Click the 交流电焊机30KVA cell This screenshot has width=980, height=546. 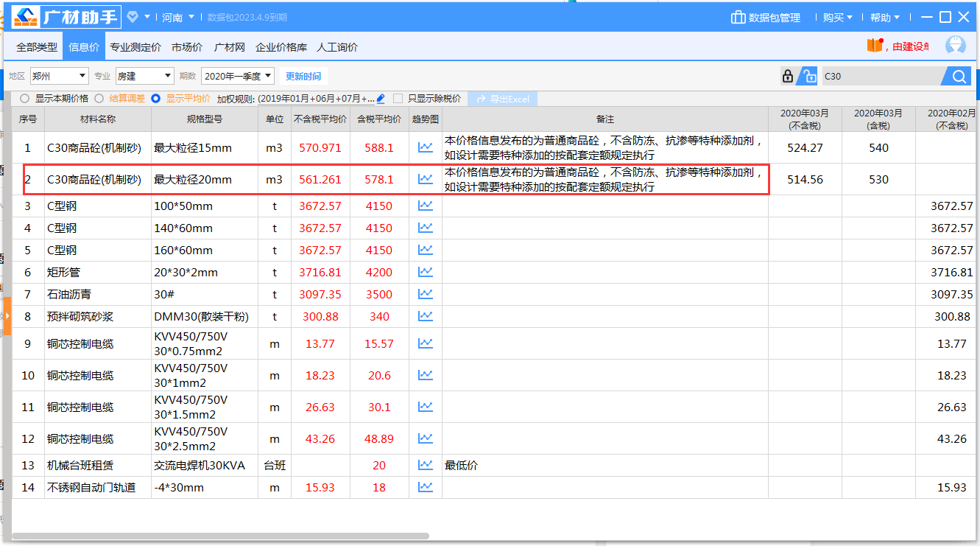pos(205,465)
